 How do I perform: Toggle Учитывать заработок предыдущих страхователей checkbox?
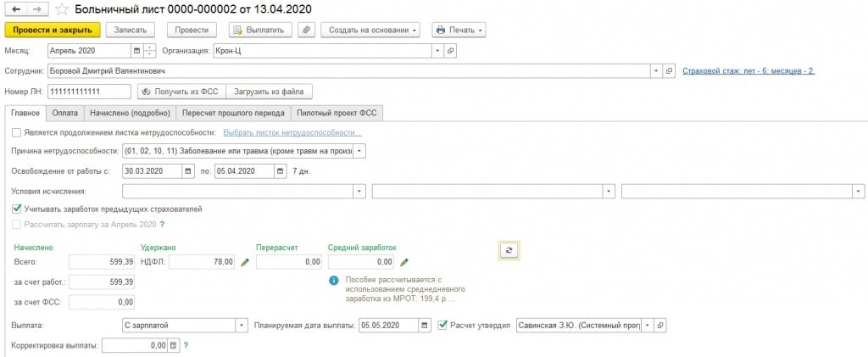point(18,209)
